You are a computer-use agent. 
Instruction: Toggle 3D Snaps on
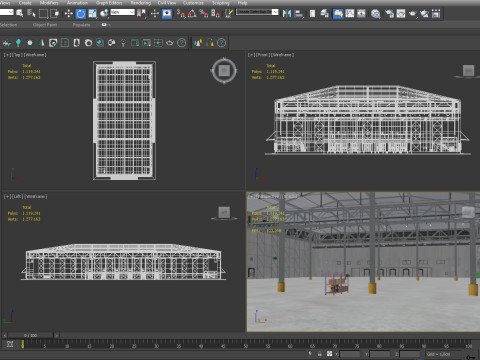180,13
